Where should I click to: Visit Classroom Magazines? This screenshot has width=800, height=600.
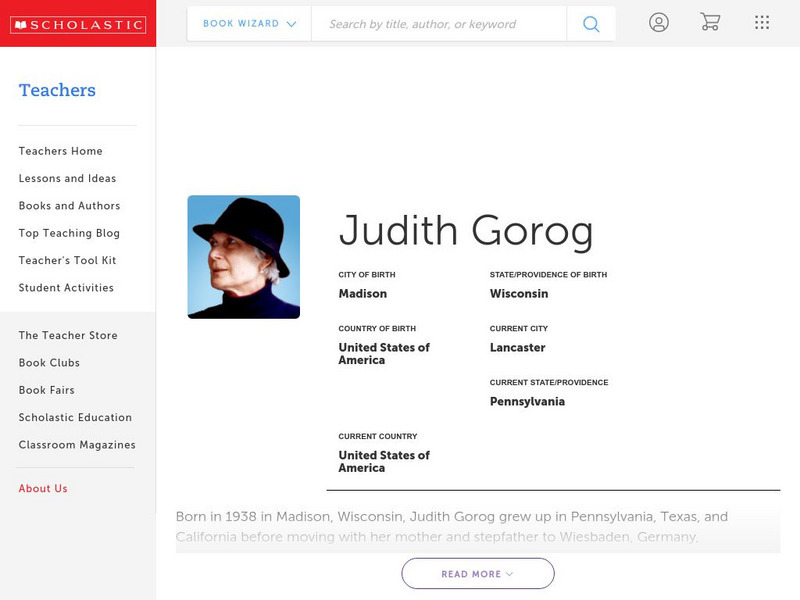click(x=77, y=445)
